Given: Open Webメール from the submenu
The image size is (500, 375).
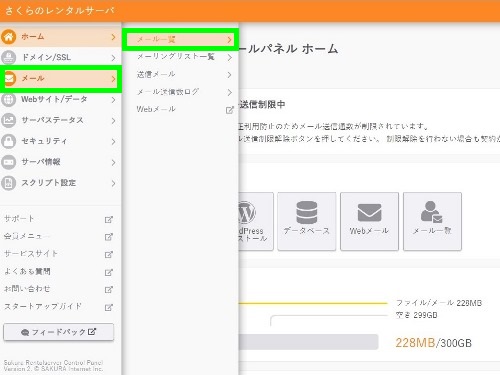Looking at the screenshot, I should [180, 109].
